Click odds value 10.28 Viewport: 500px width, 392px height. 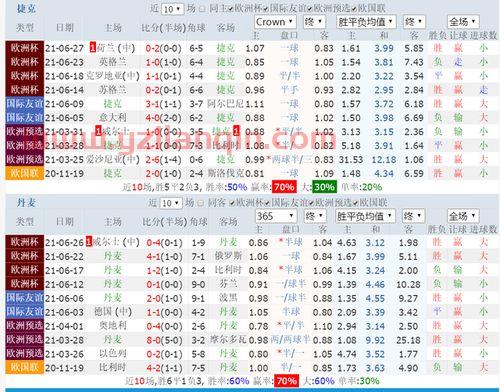pos(408,285)
